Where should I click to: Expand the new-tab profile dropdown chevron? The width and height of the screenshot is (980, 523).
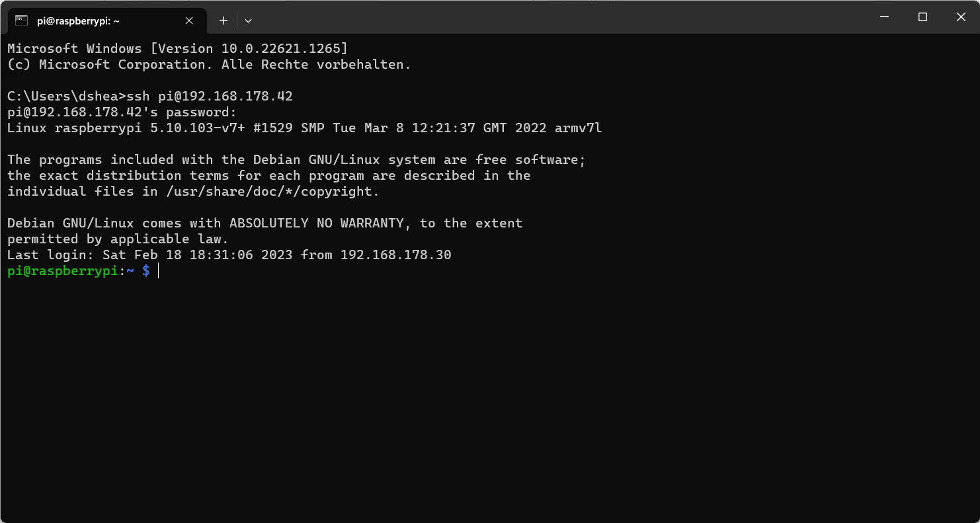(x=248, y=20)
